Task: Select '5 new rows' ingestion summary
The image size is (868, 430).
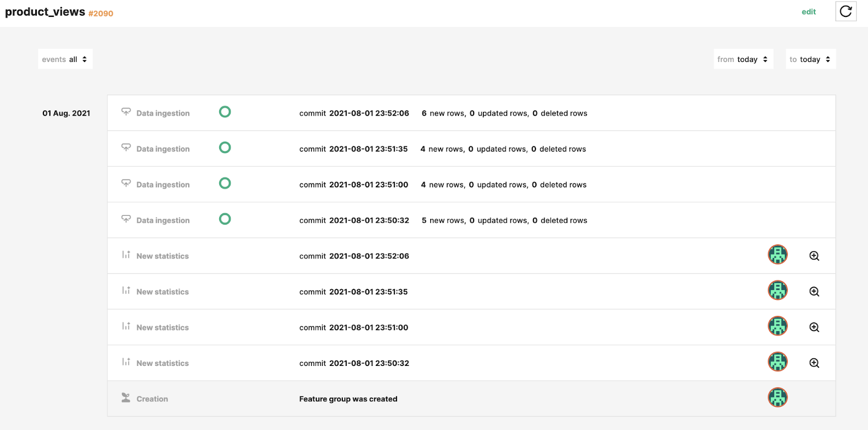Action: click(443, 220)
